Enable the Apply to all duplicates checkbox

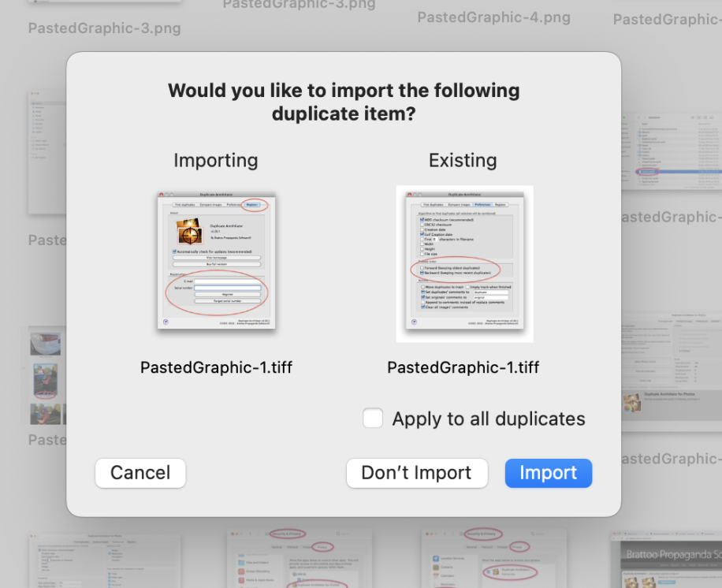[373, 418]
